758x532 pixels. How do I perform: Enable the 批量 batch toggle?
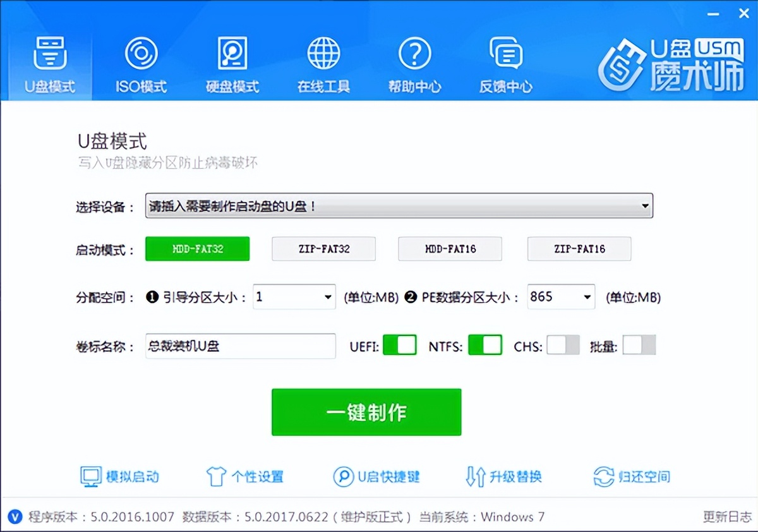[x=640, y=345]
